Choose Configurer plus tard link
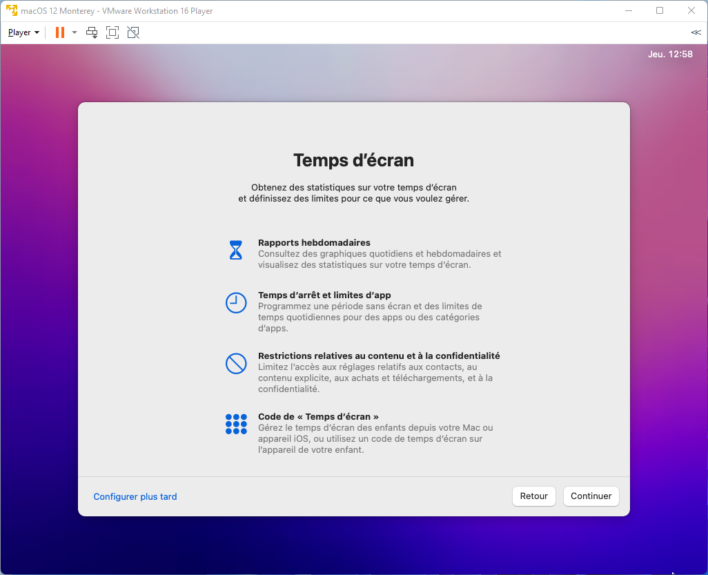The image size is (708, 575). point(135,496)
